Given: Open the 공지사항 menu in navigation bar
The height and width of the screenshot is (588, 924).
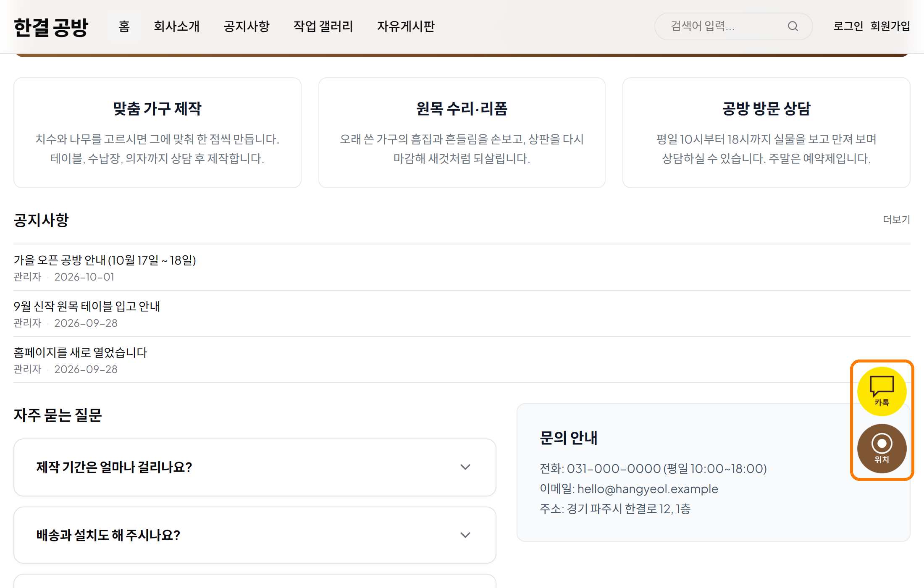Looking at the screenshot, I should click(247, 26).
